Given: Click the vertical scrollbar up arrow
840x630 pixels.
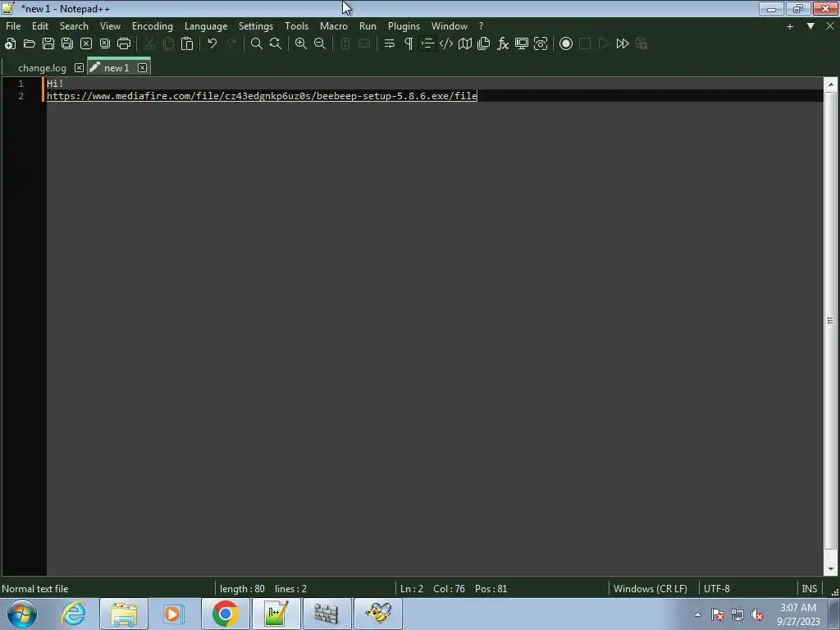Looking at the screenshot, I should pyautogui.click(x=830, y=84).
